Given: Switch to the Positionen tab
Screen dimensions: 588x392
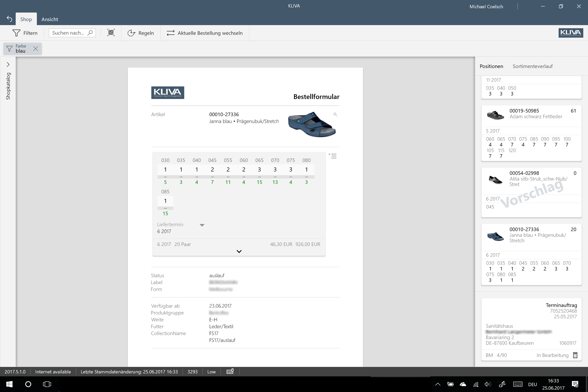Looking at the screenshot, I should (491, 66).
